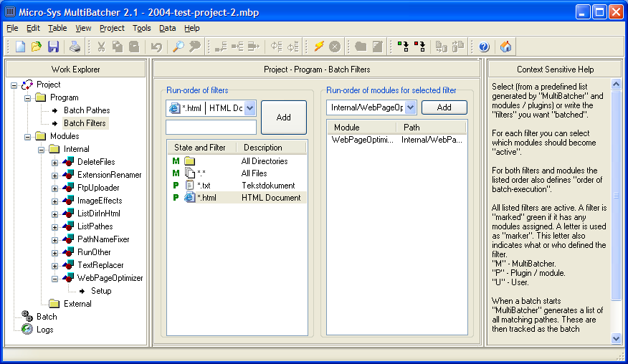Collapse the WebPageOptimizer module node
The height and width of the screenshot is (364, 628).
click(x=55, y=279)
